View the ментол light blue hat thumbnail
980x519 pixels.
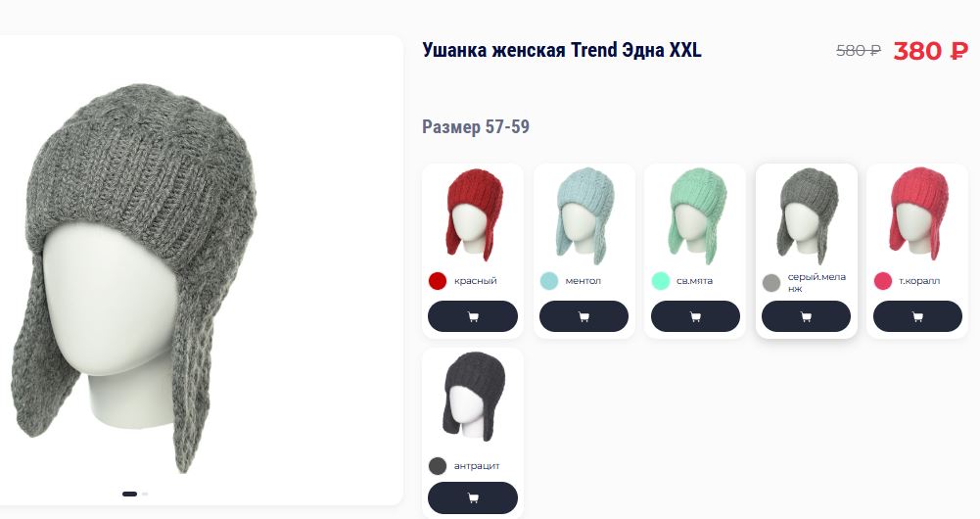(x=585, y=216)
